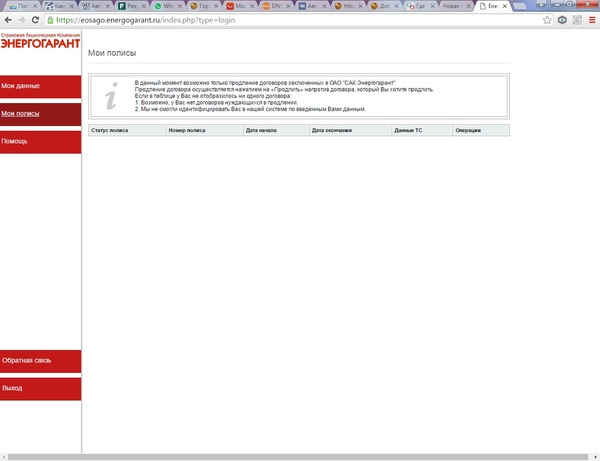Open the Chrome hamburger menu
Image resolution: width=600 pixels, height=461 pixels.
(x=592, y=20)
